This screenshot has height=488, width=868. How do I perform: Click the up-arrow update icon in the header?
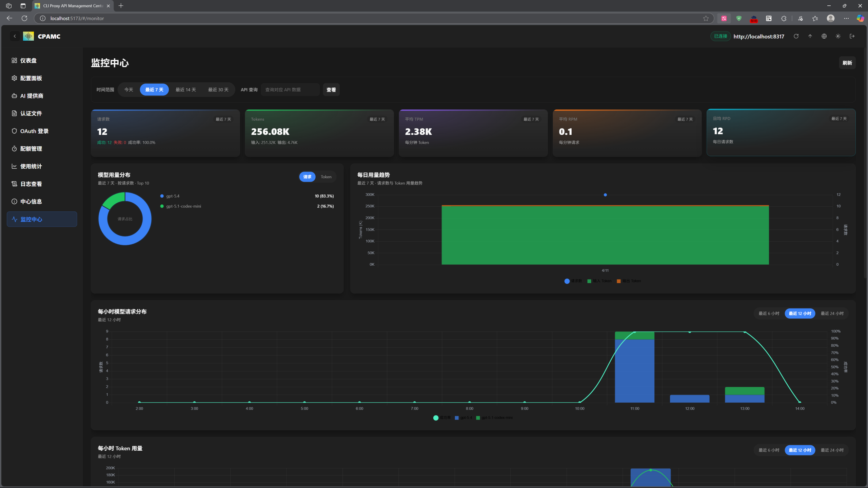click(x=810, y=36)
